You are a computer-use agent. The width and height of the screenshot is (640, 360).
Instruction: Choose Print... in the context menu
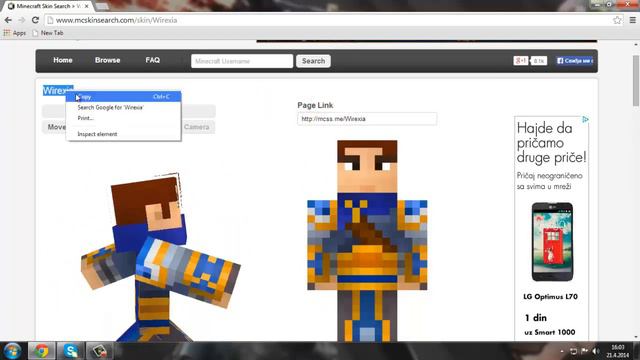pyautogui.click(x=124, y=118)
